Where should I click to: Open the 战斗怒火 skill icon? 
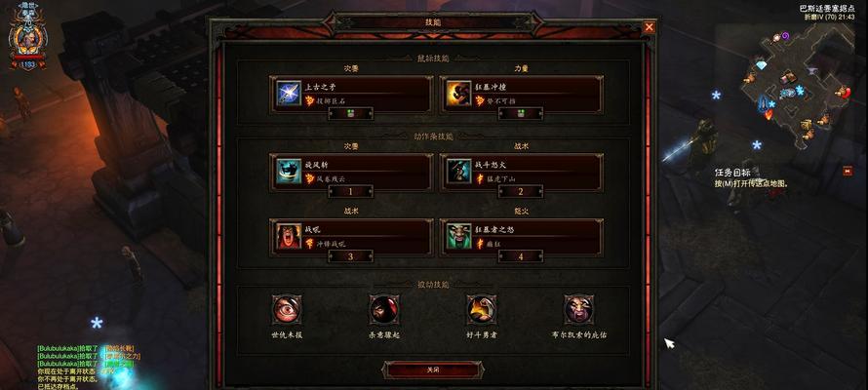pyautogui.click(x=459, y=171)
